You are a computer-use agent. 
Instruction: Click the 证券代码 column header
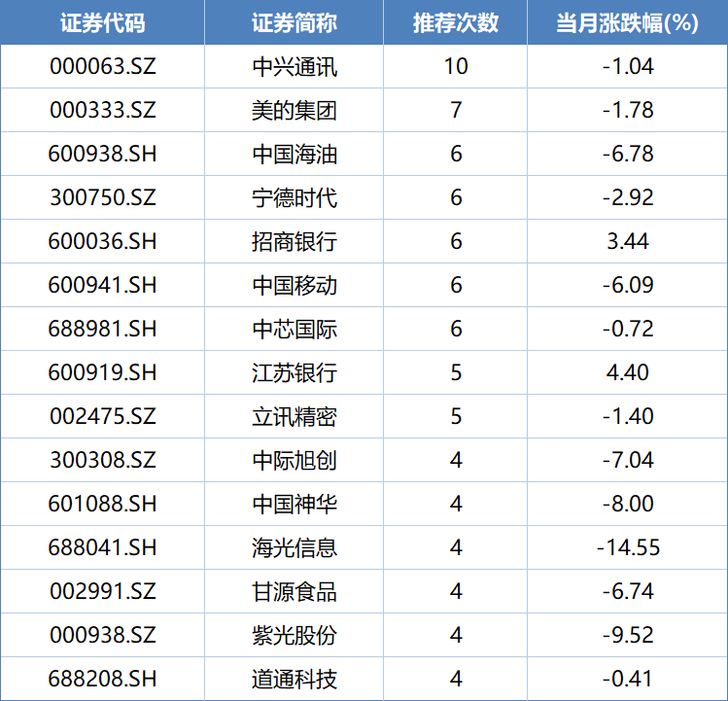(102, 23)
